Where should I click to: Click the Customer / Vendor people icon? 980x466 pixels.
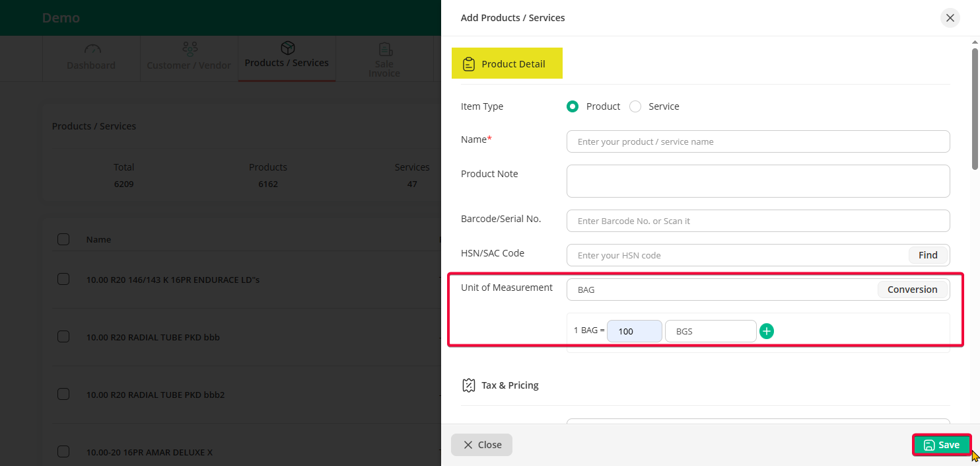point(190,50)
